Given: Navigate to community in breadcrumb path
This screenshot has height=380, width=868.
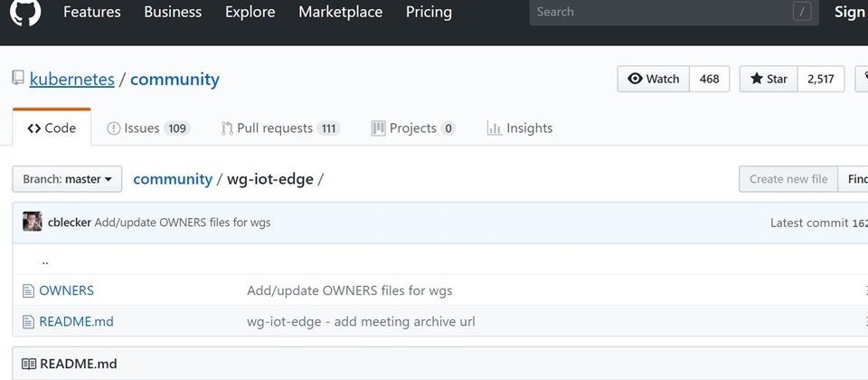Looking at the screenshot, I should point(173,179).
